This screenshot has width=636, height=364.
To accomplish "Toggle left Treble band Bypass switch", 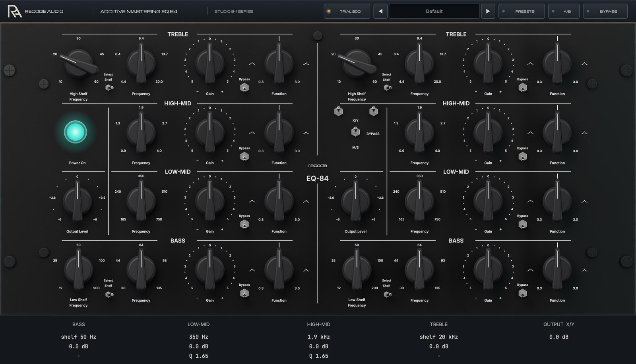I will (244, 88).
